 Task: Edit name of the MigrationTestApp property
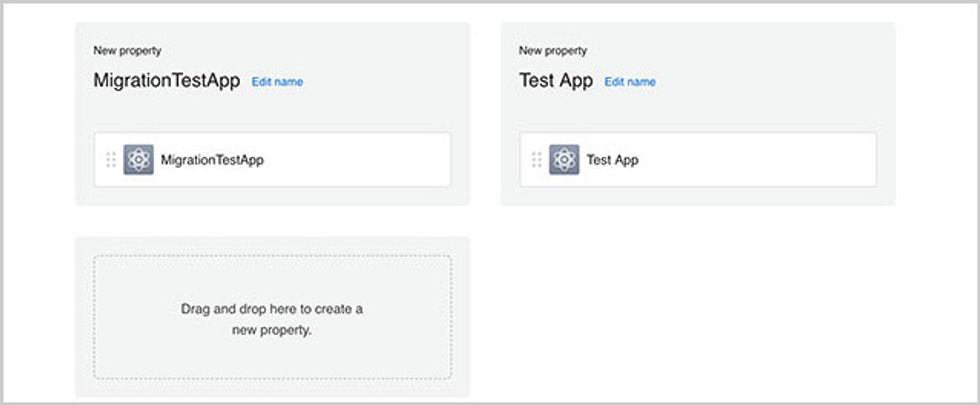(x=277, y=82)
